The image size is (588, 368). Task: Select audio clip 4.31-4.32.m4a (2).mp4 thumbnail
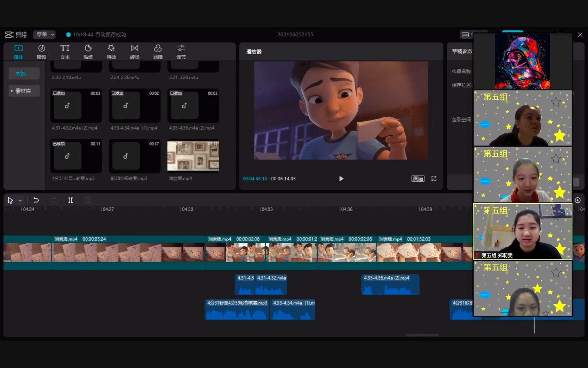coord(76,106)
